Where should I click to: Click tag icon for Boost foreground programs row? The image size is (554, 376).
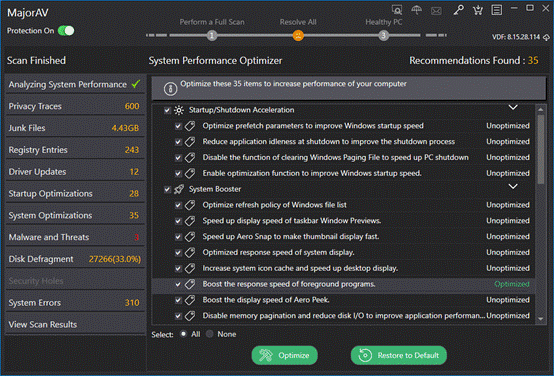[190, 284]
